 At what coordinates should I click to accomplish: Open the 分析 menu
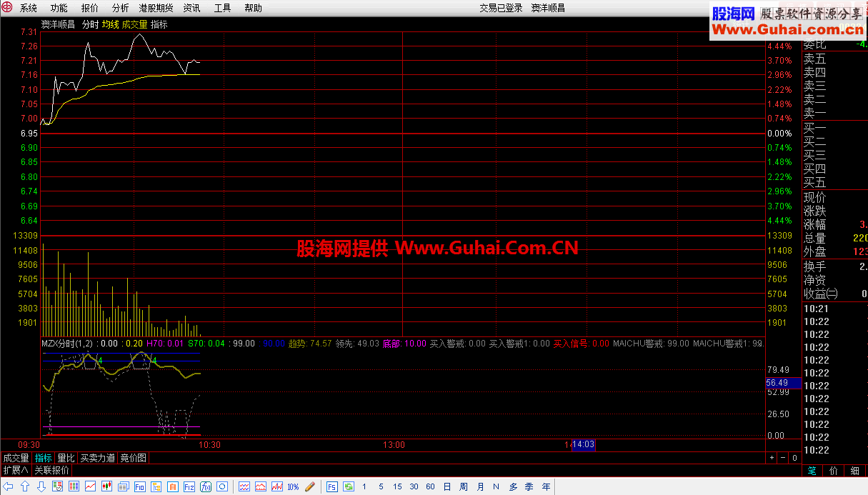pos(121,8)
